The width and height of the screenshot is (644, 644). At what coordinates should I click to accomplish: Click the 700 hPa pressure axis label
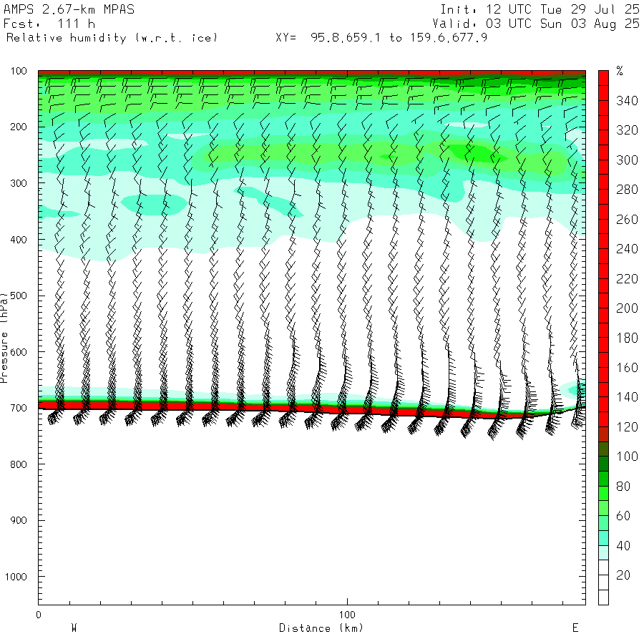(x=19, y=409)
